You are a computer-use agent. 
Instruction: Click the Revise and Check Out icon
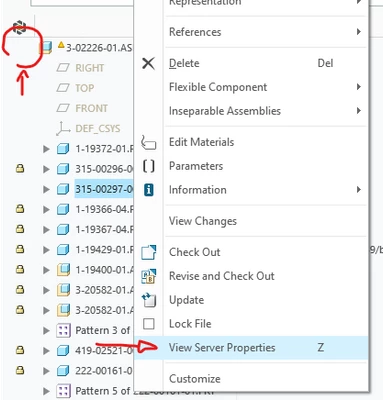tap(148, 276)
